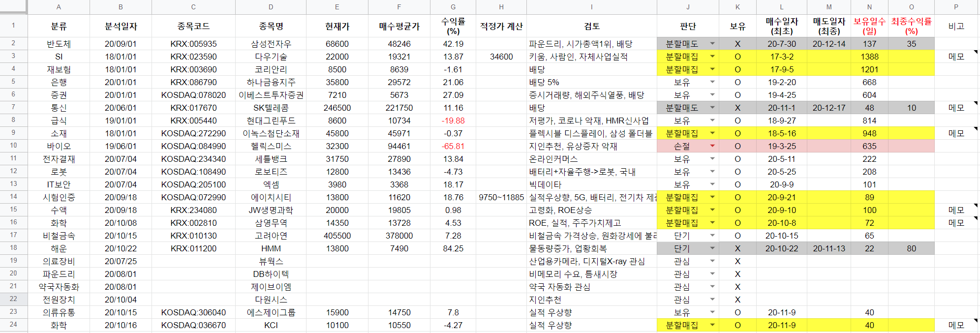980x333 pixels.
Task: Select row 10 header number
Action: [x=13, y=146]
